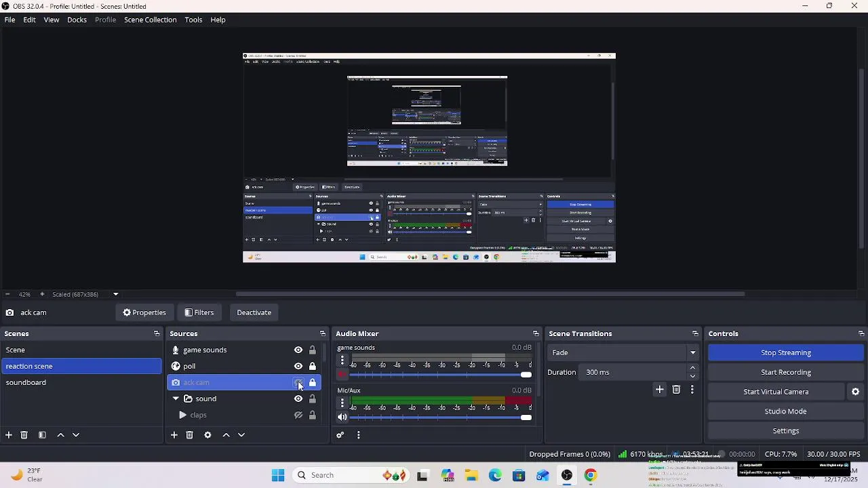Open the Scene Collection menu
The width and height of the screenshot is (868, 488).
point(151,20)
